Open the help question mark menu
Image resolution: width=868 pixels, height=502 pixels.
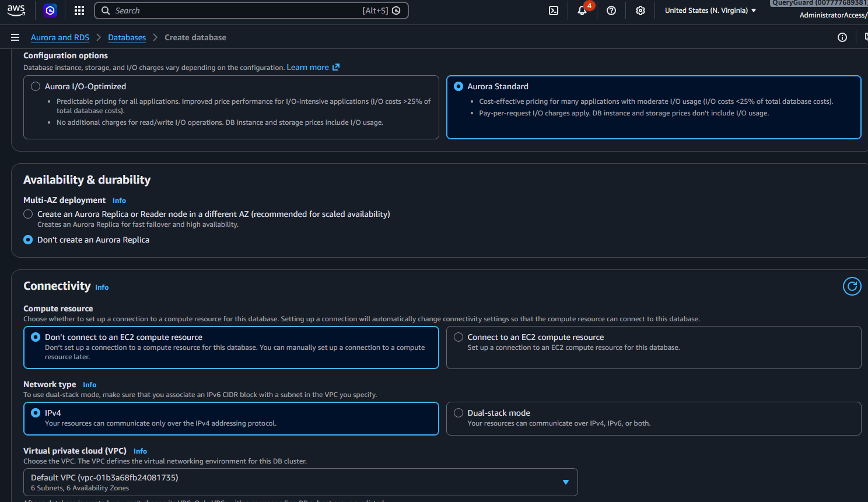[611, 10]
